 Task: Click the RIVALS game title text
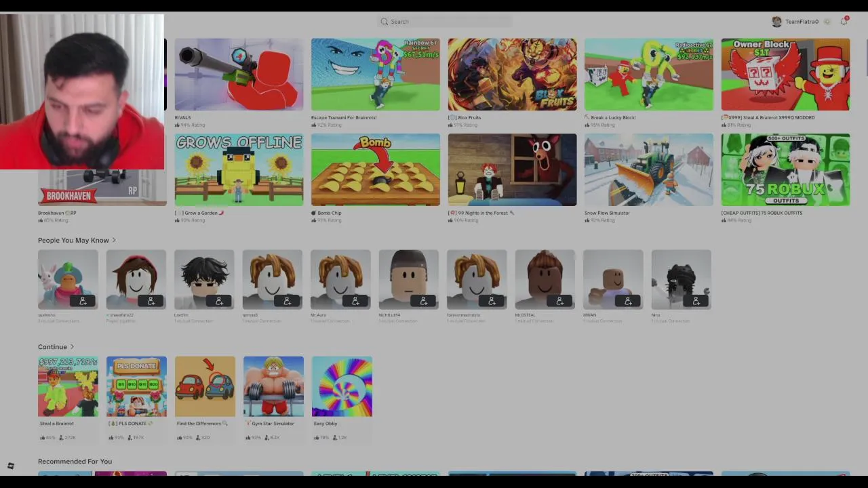coord(183,117)
